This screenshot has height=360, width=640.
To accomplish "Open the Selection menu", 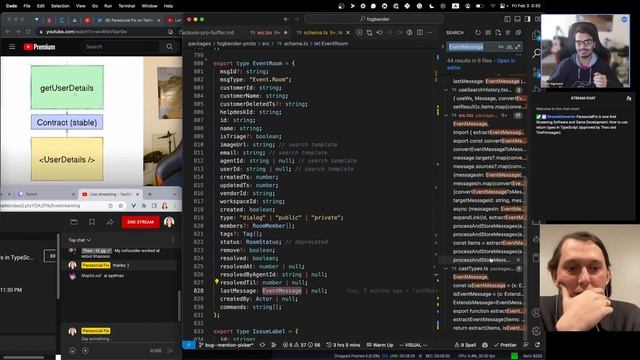I will [60, 6].
